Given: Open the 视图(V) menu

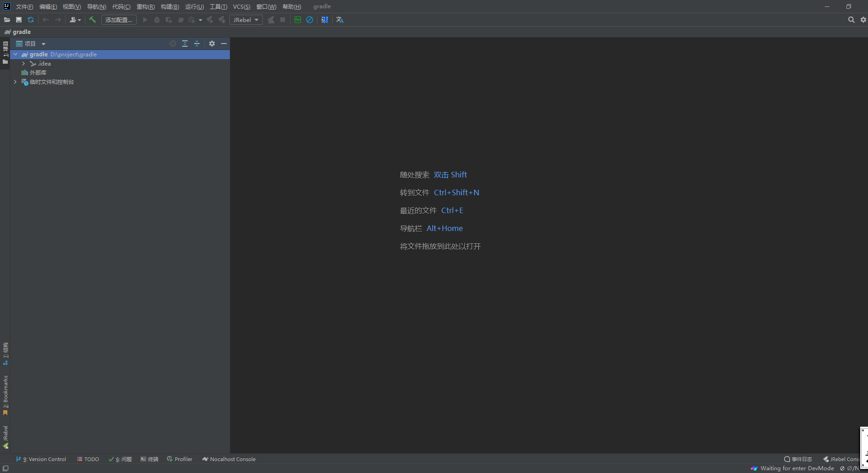Looking at the screenshot, I should (72, 6).
